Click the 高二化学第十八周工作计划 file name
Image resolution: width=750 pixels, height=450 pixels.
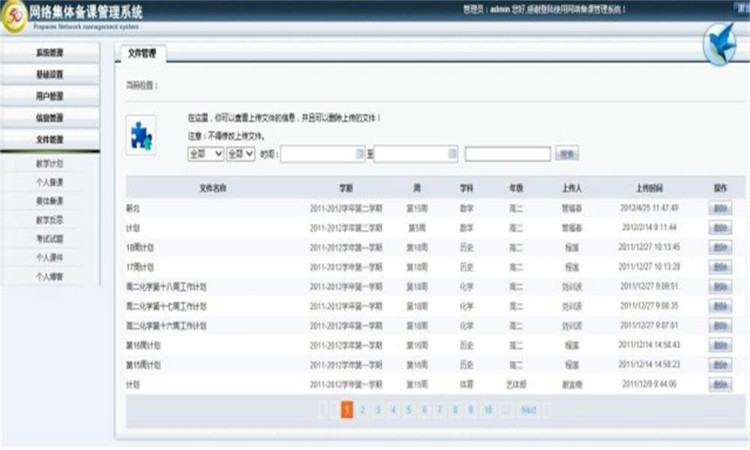point(166,287)
